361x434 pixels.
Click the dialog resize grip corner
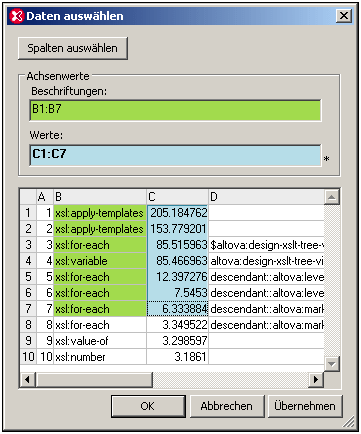[349, 422]
